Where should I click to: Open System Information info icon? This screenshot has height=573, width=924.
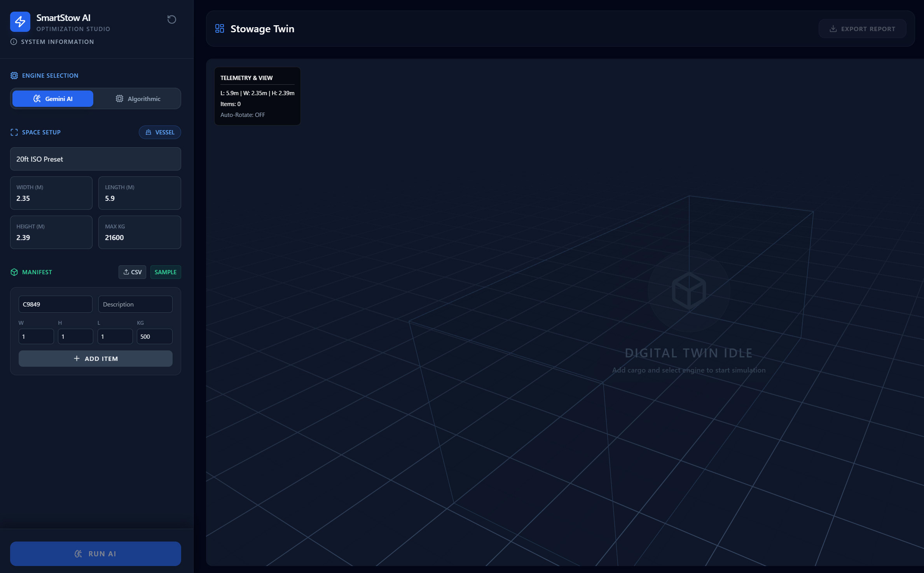[14, 42]
